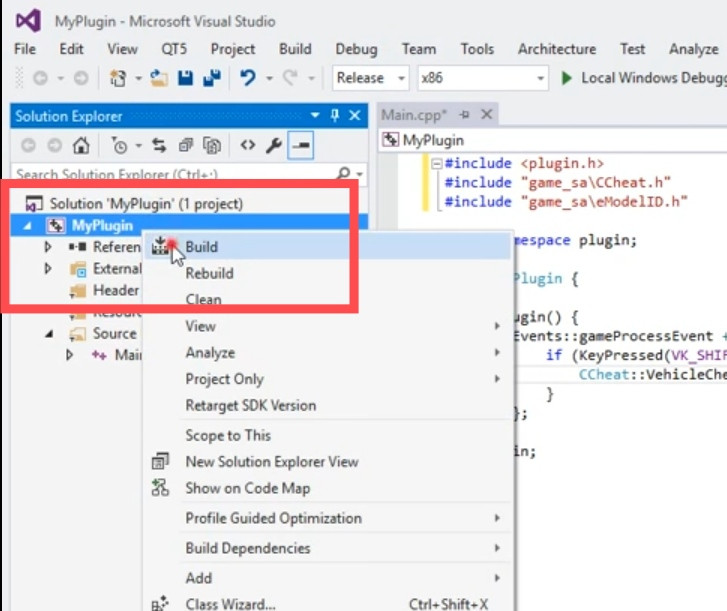Screen dimensions: 727x611
Task: Click Solution Explorer Back arrow icon
Action: pos(28,146)
